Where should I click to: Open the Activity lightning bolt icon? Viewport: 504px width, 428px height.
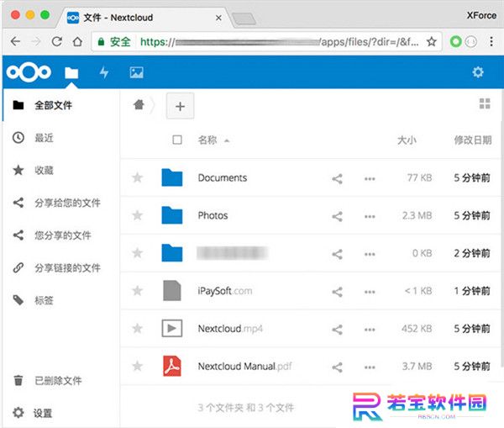pos(104,72)
